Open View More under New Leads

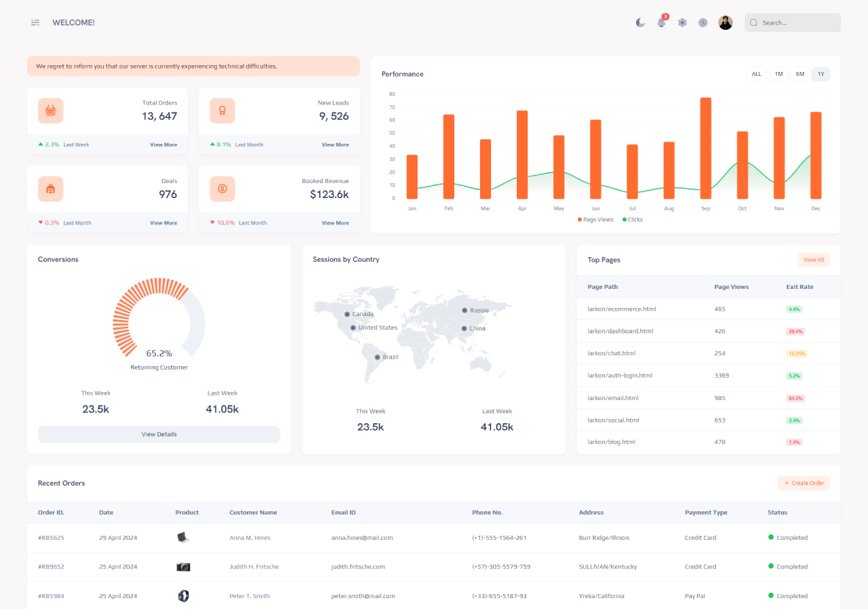point(335,144)
